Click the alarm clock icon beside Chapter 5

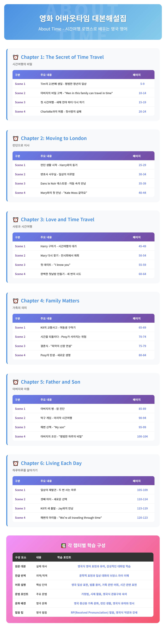click(16, 382)
